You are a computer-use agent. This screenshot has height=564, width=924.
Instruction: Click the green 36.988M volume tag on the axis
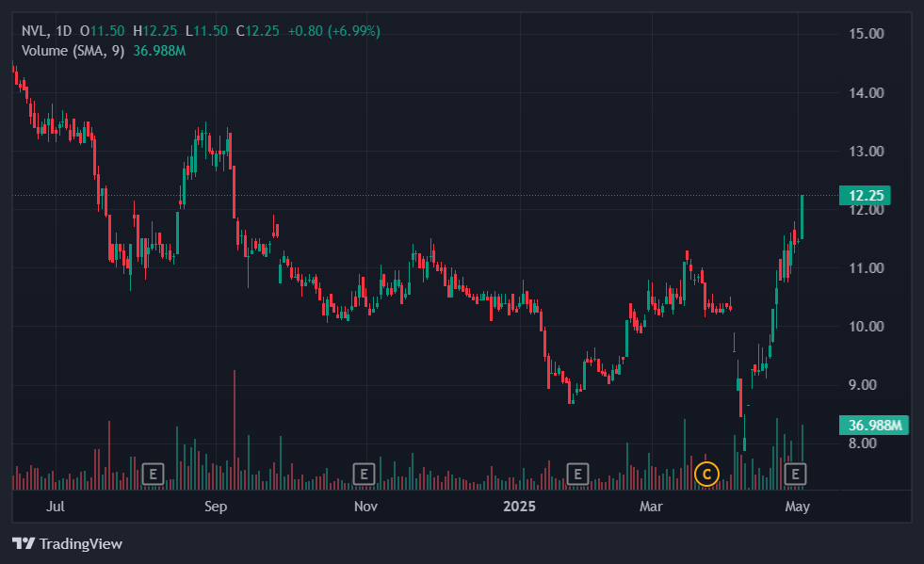click(x=874, y=425)
